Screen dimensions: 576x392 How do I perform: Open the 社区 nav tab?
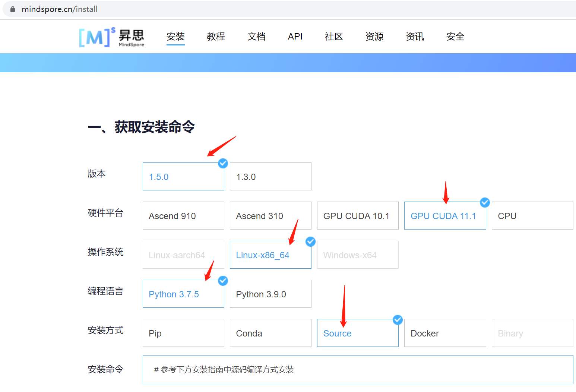click(334, 37)
